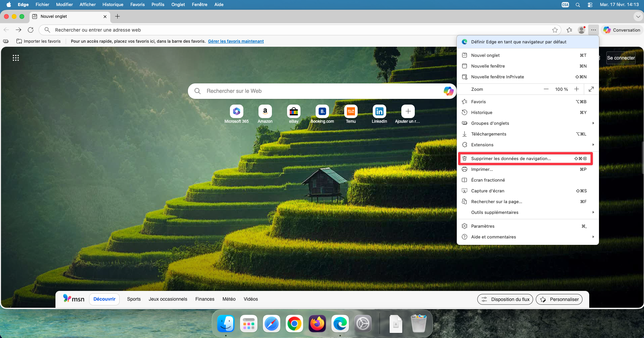
Task: Open a new tab with the plus button
Action: 117,16
